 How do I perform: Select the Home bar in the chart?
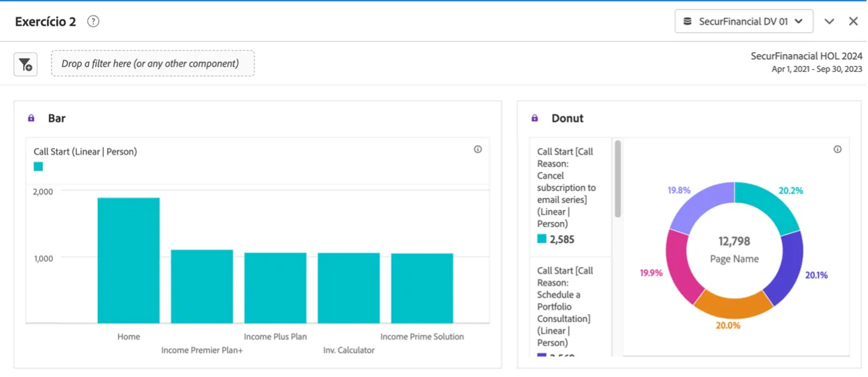128,260
